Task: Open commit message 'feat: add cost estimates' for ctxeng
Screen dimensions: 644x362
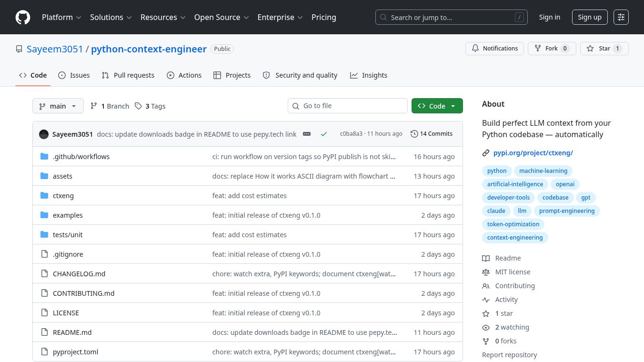Action: [x=250, y=195]
